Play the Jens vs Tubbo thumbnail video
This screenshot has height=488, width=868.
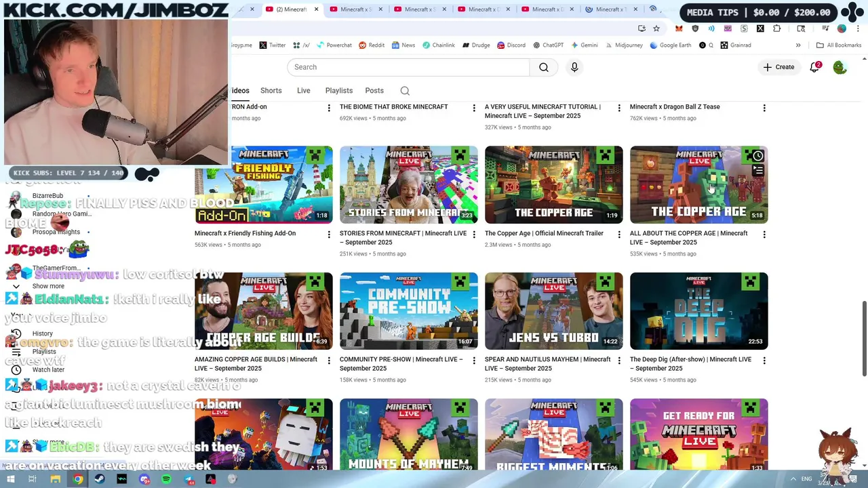coord(553,311)
